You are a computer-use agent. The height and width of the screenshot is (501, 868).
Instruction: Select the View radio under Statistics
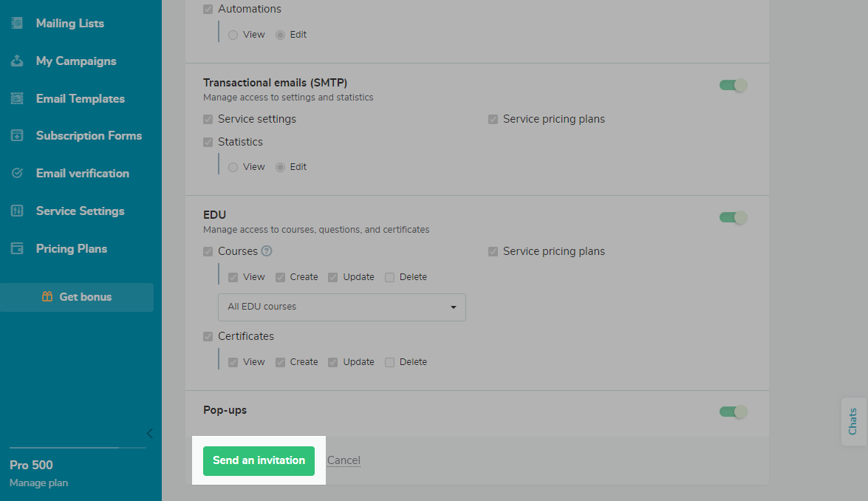click(233, 167)
